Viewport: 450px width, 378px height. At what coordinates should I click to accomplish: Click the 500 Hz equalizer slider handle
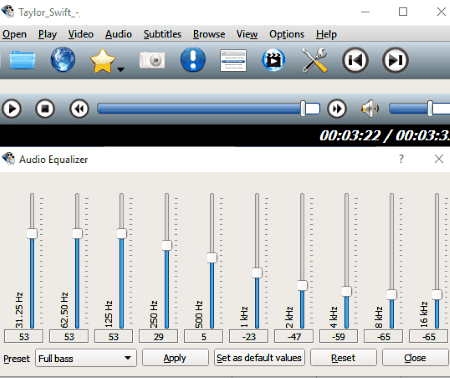point(212,258)
